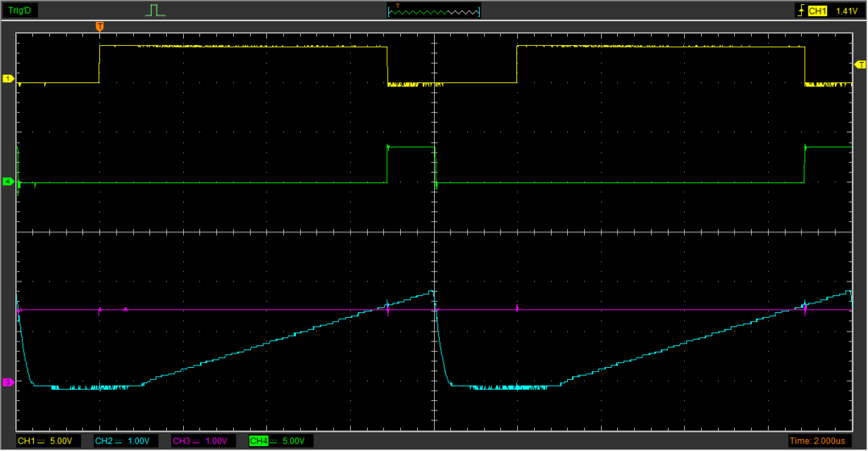Screen dimensions: 868x451
Task: Click the CH1 coupling symbol in bottom bar
Action: [42, 441]
